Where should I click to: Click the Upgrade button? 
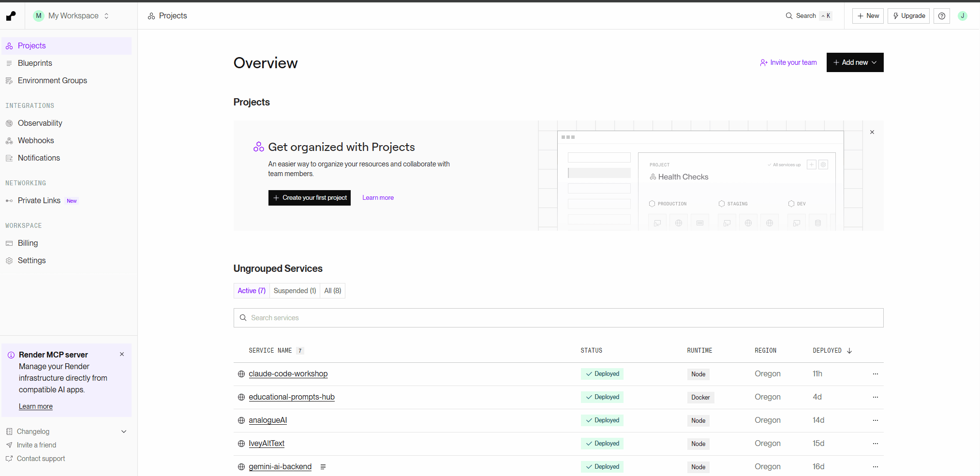(908, 16)
